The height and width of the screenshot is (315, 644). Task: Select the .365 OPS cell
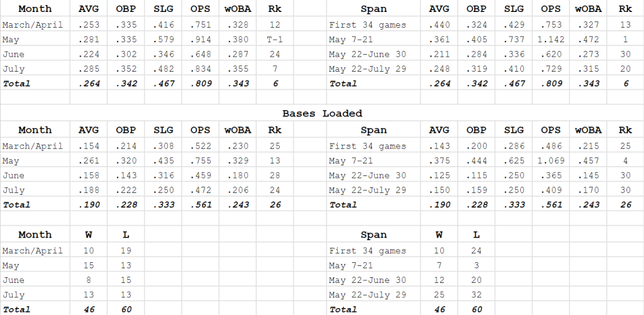[550, 175]
